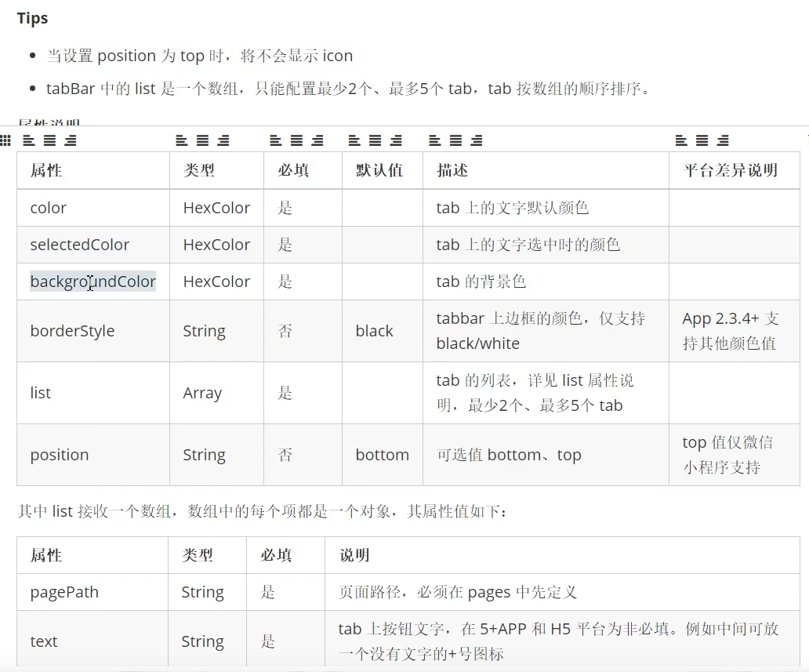The image size is (809, 672).
Task: Click HexColor in the color row
Action: click(216, 208)
